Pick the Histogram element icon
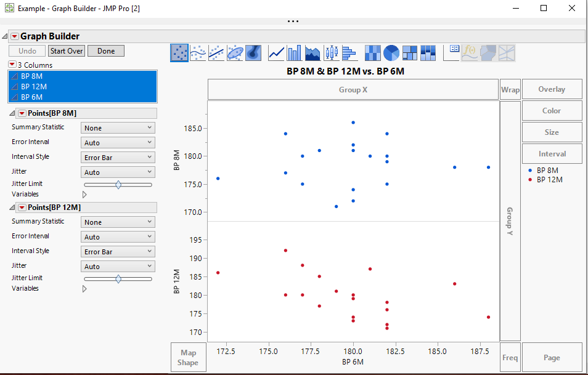 pyautogui.click(x=350, y=53)
